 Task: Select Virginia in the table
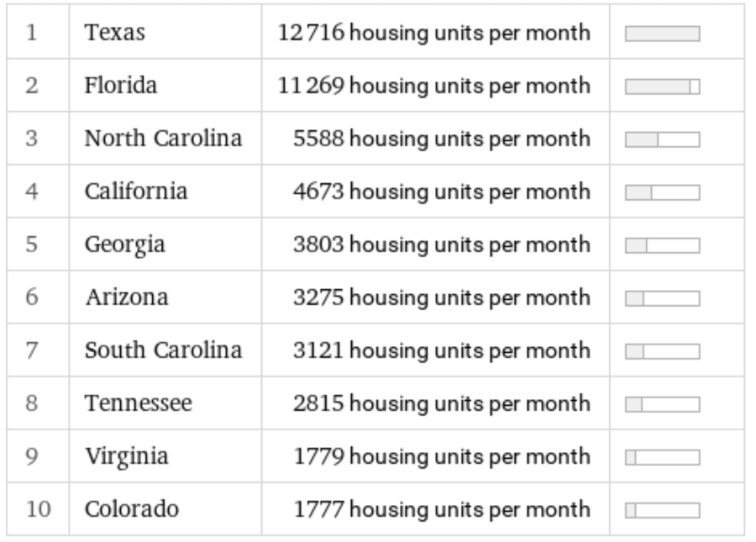(126, 456)
